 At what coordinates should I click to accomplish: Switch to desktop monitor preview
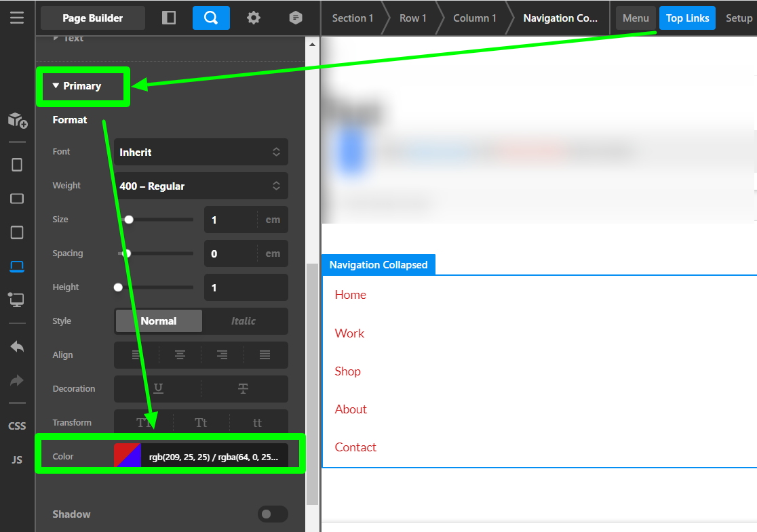[17, 300]
